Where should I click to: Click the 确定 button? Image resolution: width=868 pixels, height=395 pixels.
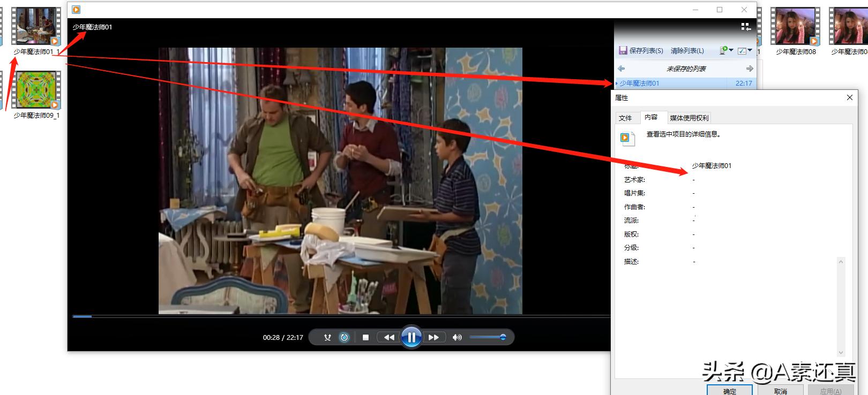(730, 390)
